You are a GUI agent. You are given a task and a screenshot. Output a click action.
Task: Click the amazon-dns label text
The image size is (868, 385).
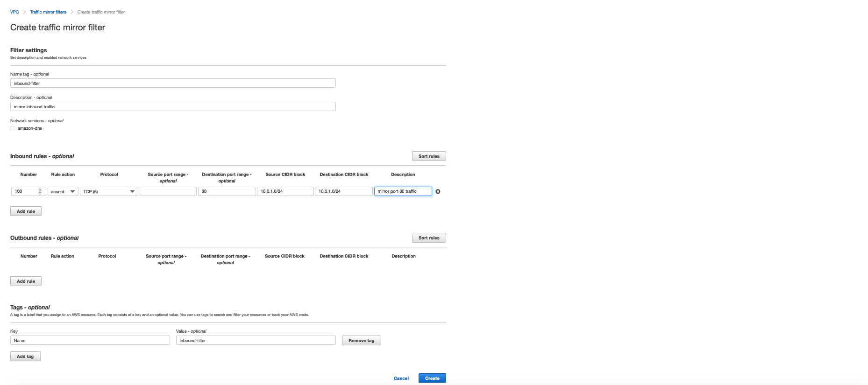pyautogui.click(x=30, y=128)
